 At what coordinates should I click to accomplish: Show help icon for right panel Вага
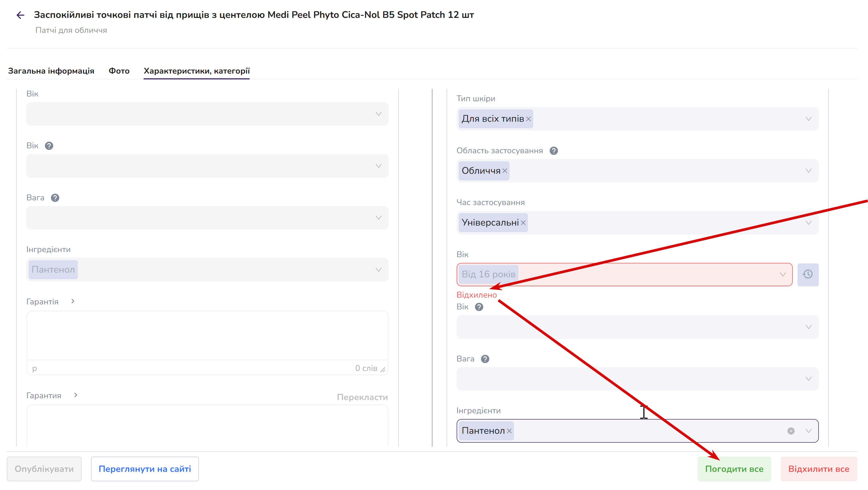[x=485, y=359]
